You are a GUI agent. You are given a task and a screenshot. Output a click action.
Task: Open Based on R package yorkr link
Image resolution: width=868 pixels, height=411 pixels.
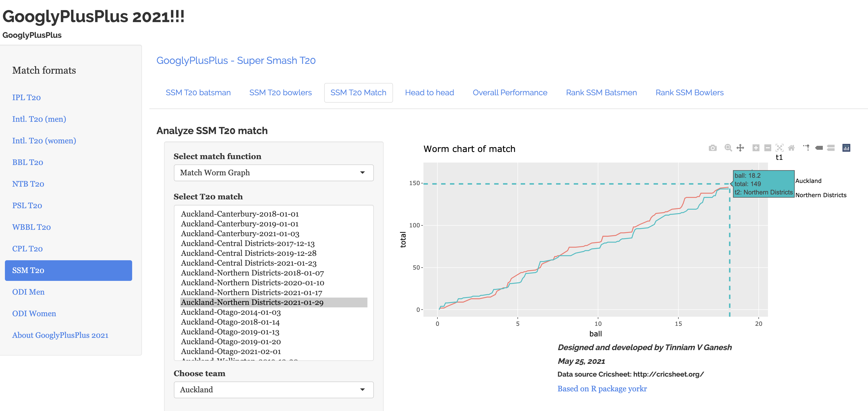pyautogui.click(x=602, y=389)
